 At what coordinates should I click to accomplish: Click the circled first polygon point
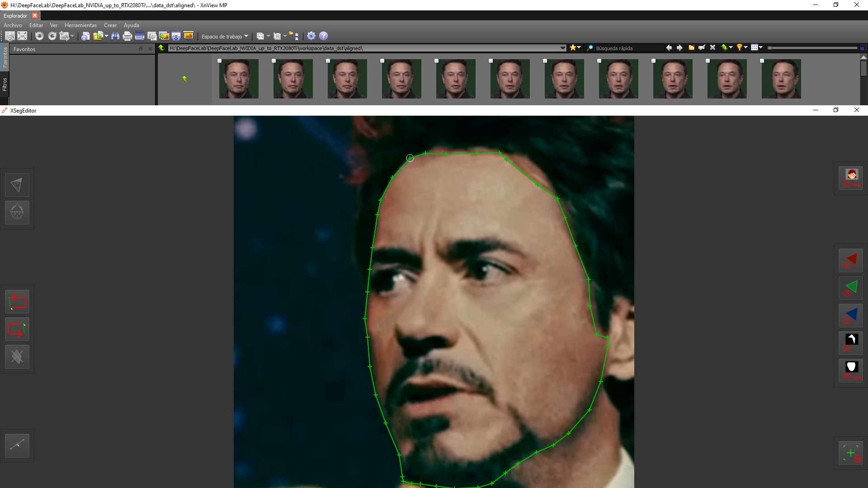[x=410, y=158]
